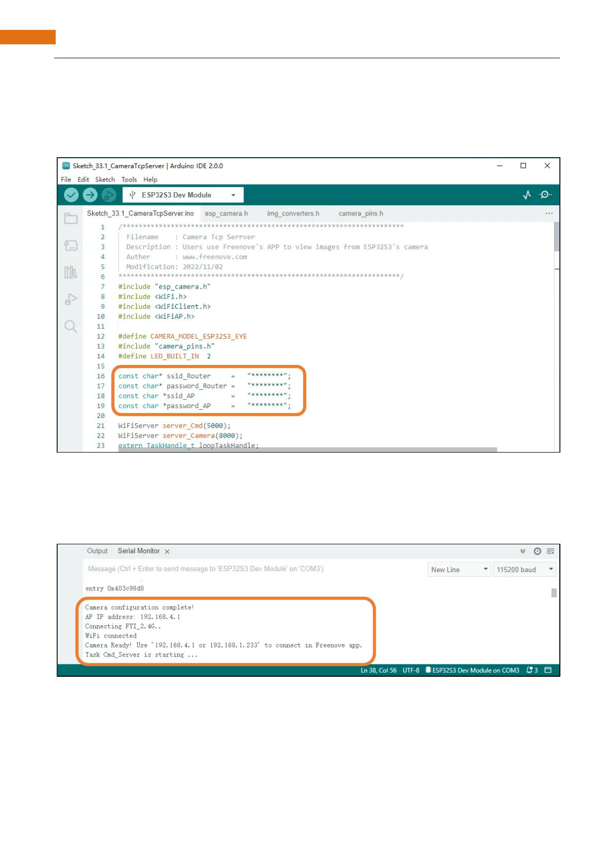Open the Boards Manager sidebar icon
The image size is (614, 868).
coord(71,245)
